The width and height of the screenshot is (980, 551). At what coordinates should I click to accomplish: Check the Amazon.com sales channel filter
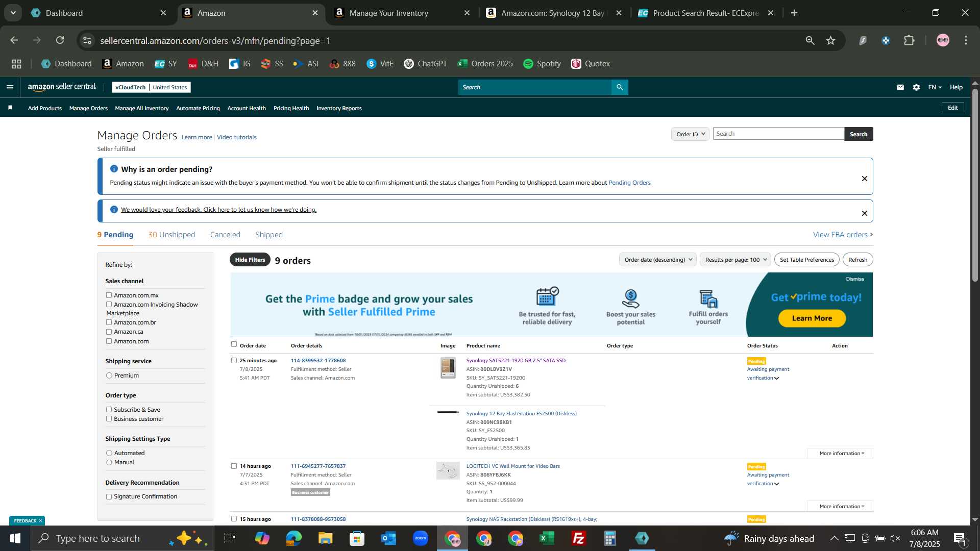[109, 341]
